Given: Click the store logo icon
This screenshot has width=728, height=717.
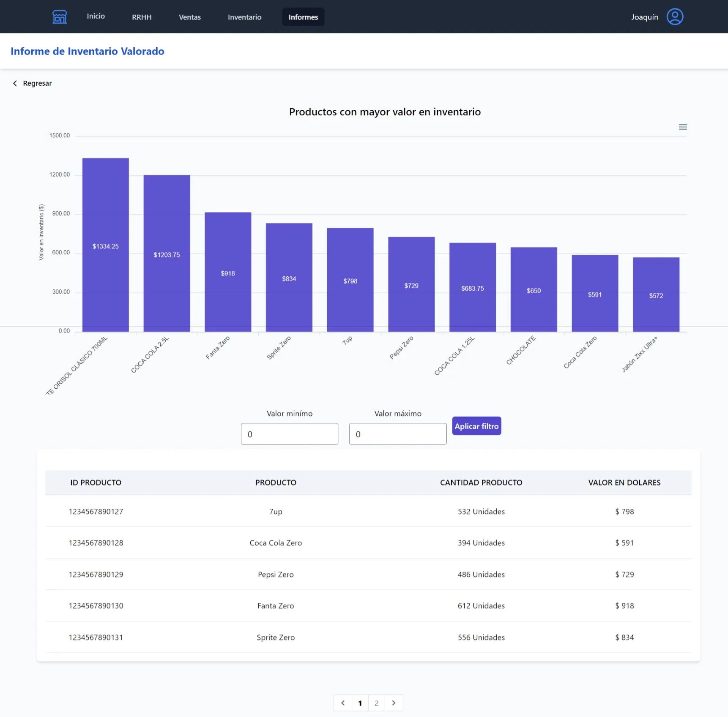Looking at the screenshot, I should coord(60,17).
